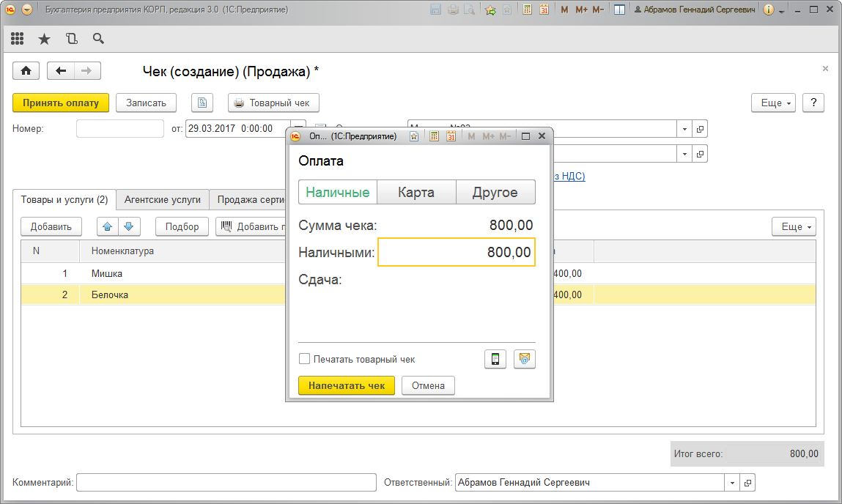Open НДС settings link

[x=569, y=176]
